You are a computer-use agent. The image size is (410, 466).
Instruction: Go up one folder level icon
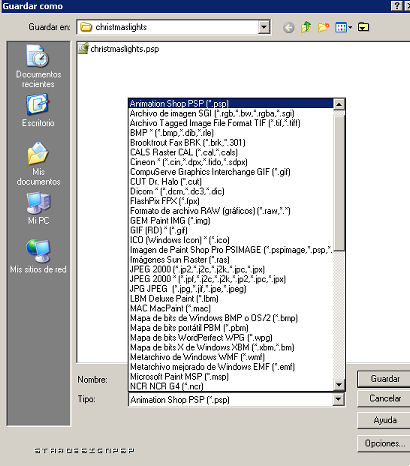click(x=306, y=27)
